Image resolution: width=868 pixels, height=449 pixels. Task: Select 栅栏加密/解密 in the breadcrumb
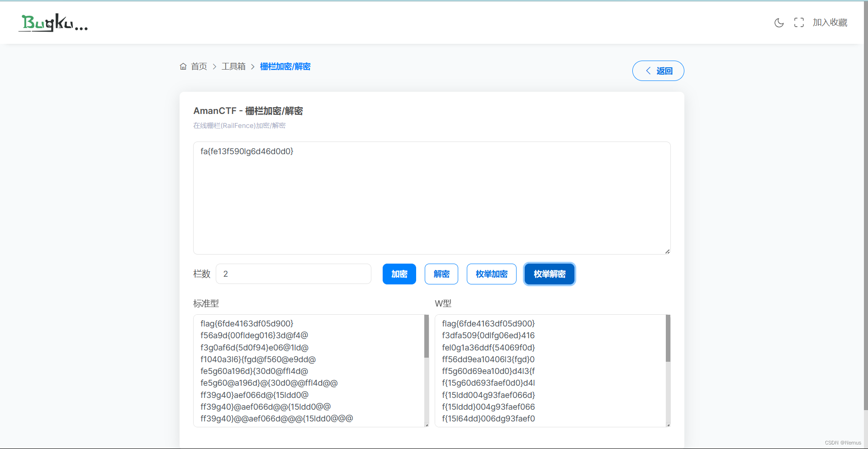285,66
